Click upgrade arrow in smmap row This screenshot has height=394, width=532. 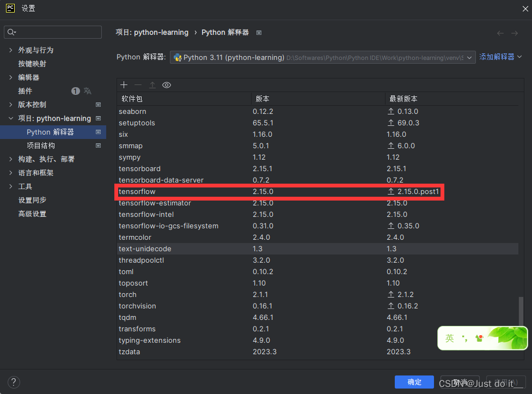point(391,146)
